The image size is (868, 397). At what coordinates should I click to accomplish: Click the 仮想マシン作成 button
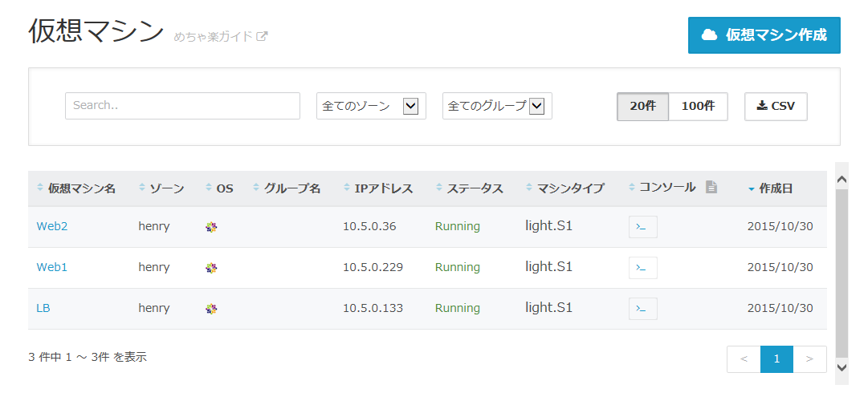point(764,35)
